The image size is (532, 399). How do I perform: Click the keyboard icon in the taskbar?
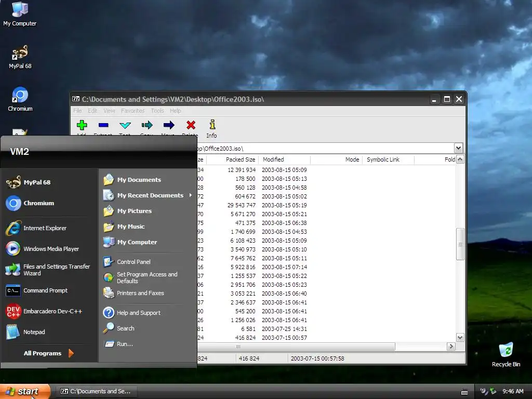pyautogui.click(x=464, y=392)
